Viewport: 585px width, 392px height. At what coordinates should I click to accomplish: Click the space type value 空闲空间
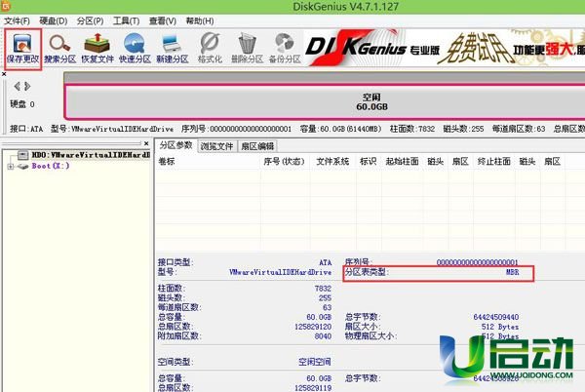(x=315, y=362)
